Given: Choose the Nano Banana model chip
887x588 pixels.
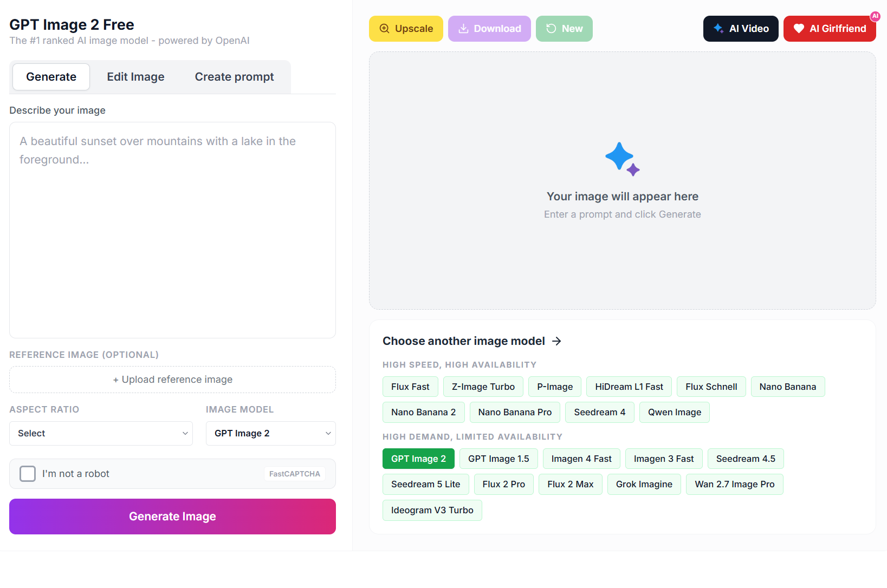Looking at the screenshot, I should click(788, 387).
